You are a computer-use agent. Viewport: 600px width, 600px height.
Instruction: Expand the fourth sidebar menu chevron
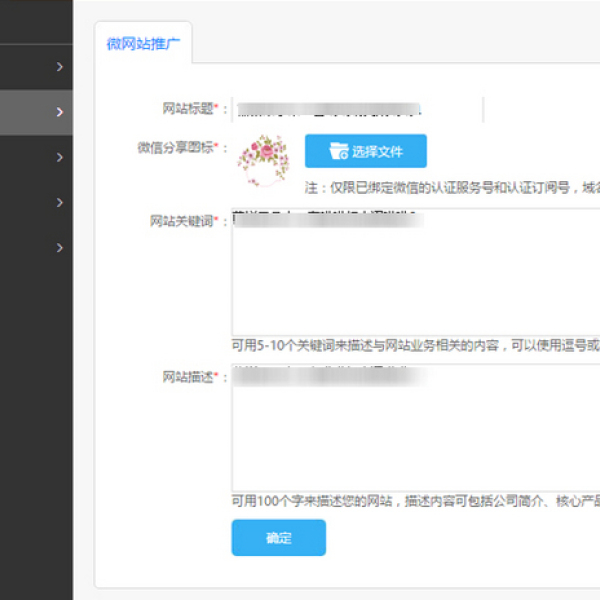pyautogui.click(x=60, y=202)
